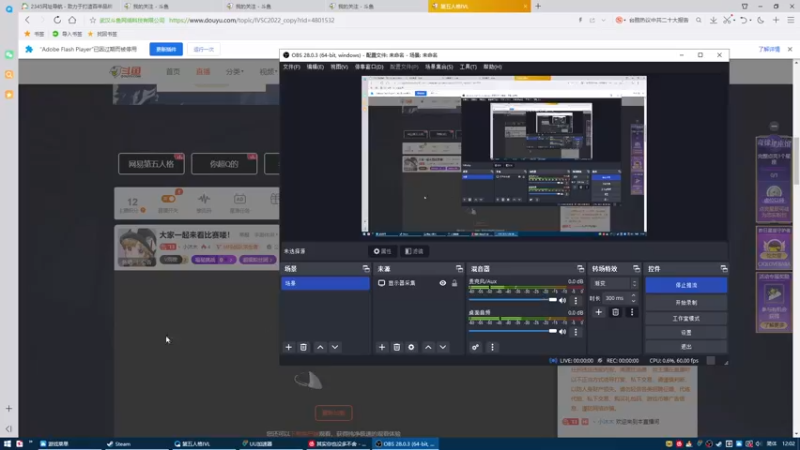Open Steam from Windows taskbar
The image size is (800, 450).
click(x=135, y=444)
